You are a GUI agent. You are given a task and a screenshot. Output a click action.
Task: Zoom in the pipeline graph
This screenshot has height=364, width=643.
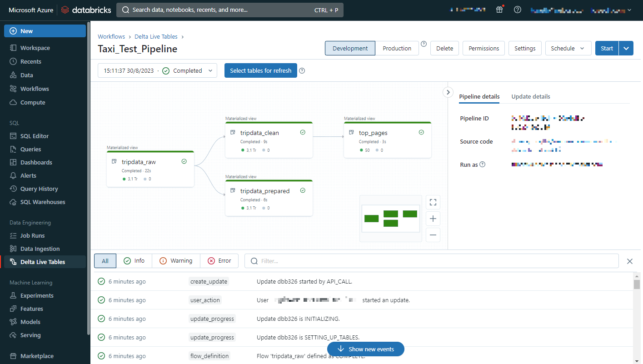pyautogui.click(x=433, y=219)
